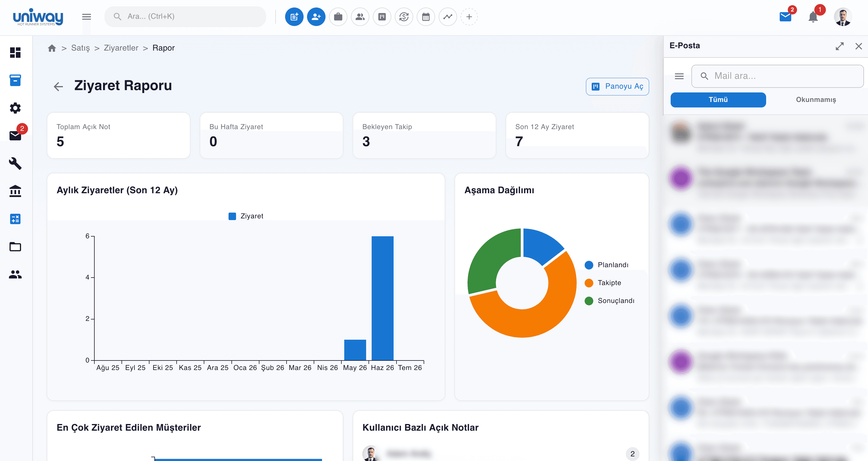Toggle the Ziyaret legend in bar chart

click(x=246, y=216)
